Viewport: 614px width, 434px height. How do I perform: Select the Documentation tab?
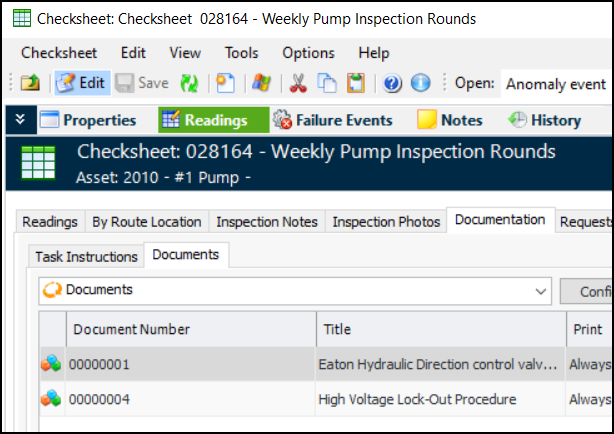click(500, 220)
